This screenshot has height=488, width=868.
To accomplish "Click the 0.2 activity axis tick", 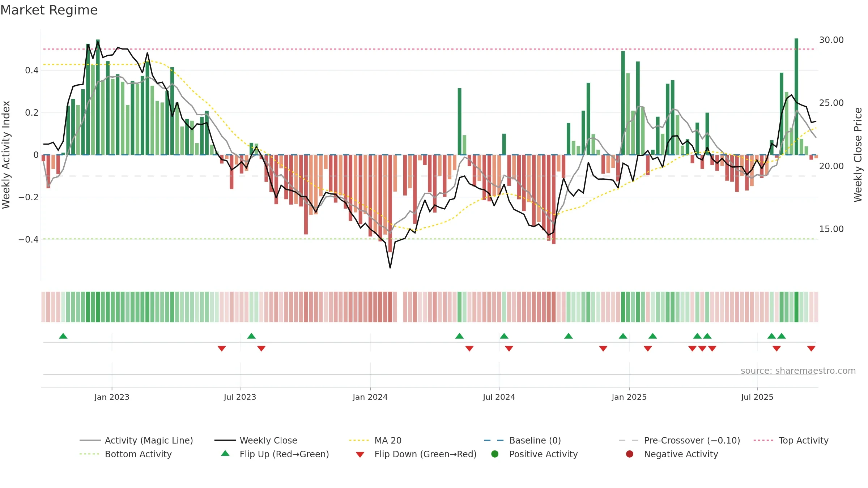I will 32,112.
